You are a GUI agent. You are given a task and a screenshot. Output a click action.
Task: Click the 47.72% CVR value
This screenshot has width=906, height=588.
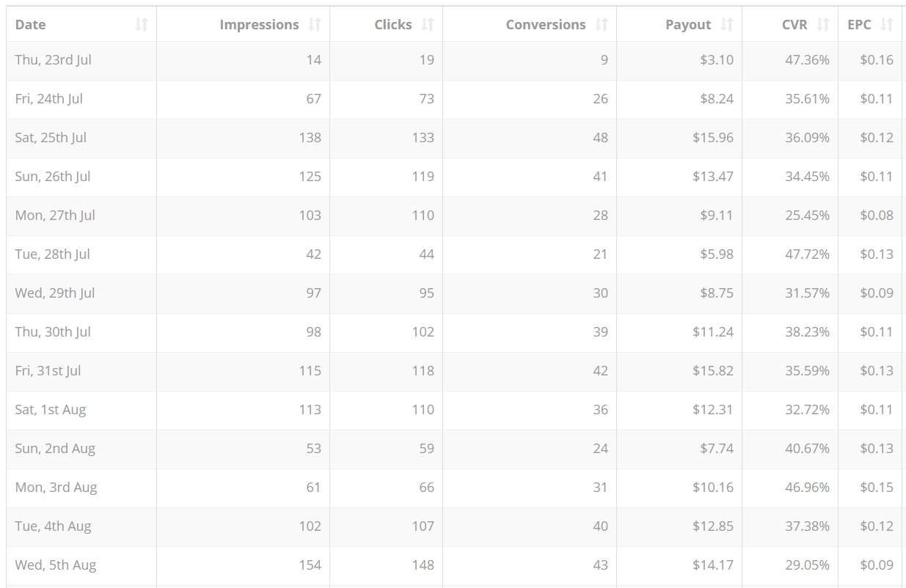click(x=807, y=254)
